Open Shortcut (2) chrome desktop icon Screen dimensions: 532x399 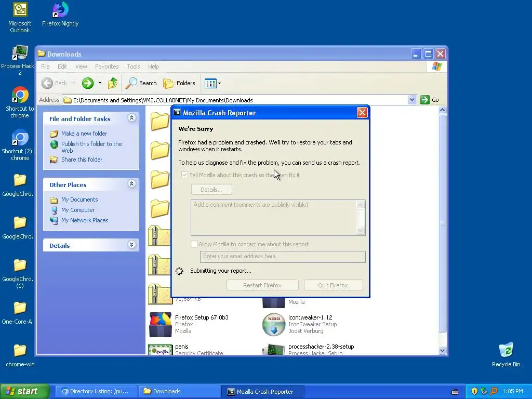coord(20,145)
